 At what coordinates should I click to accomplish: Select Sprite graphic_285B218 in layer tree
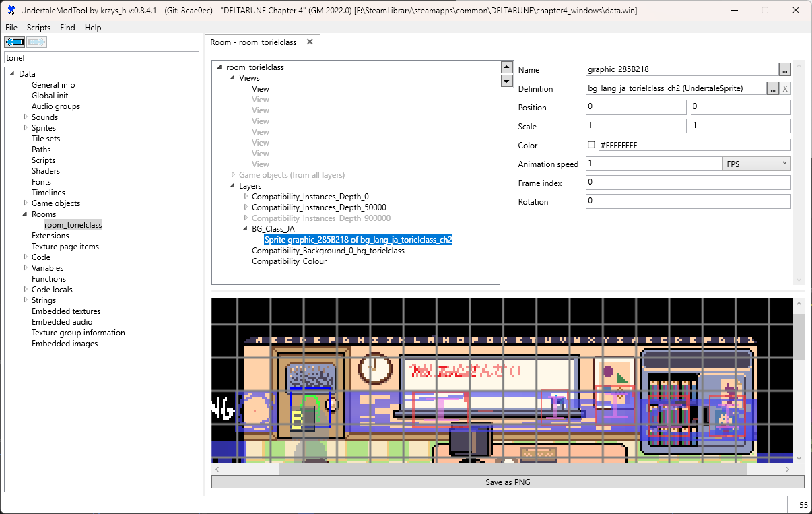[x=358, y=240]
